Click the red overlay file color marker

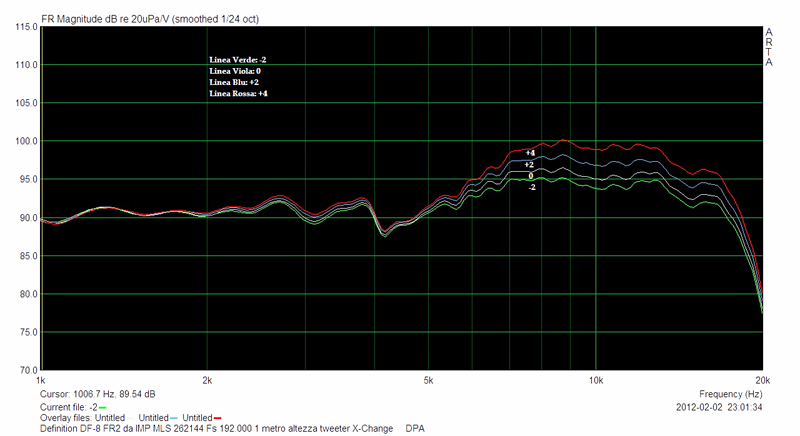pos(216,418)
